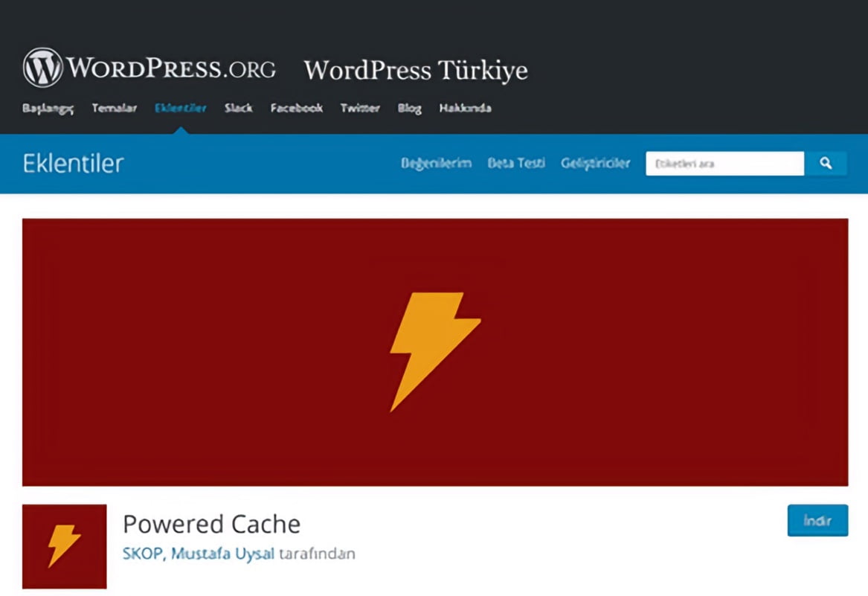Open the Beta Testi link
The image size is (868, 596).
click(x=516, y=164)
